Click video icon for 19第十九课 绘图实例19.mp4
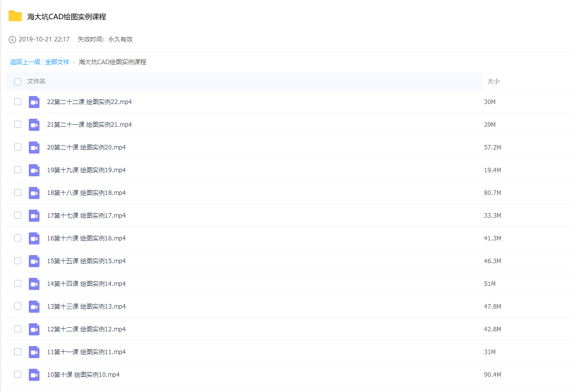 (x=34, y=170)
